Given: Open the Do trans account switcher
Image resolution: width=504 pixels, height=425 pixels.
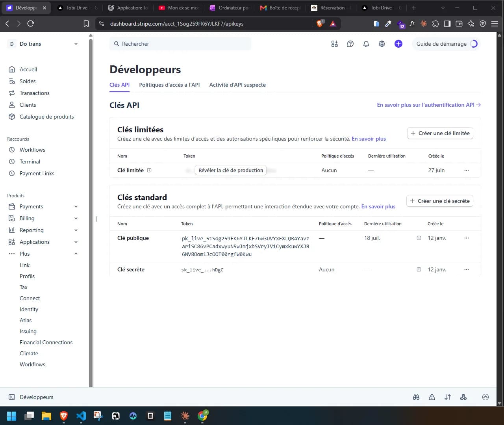Looking at the screenshot, I should tap(43, 44).
